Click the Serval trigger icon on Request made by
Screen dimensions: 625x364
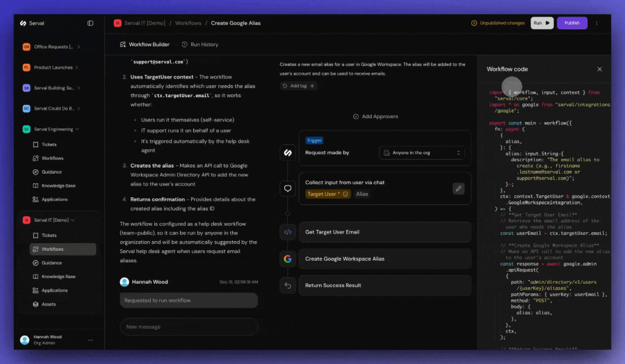pyautogui.click(x=288, y=152)
